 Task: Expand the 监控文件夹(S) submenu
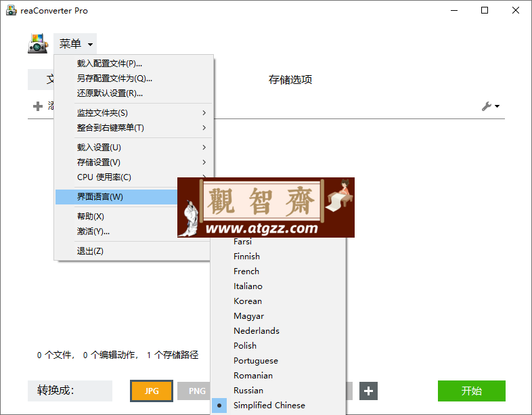click(x=134, y=112)
